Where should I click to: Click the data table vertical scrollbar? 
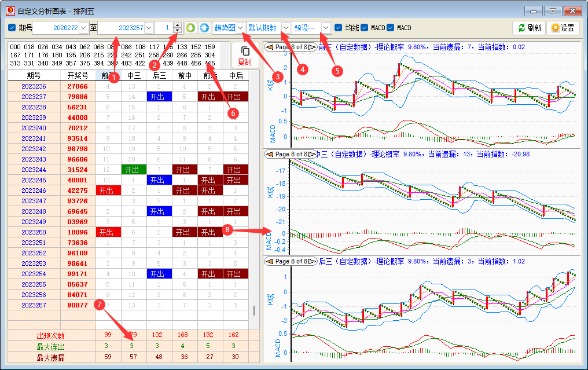(255, 310)
